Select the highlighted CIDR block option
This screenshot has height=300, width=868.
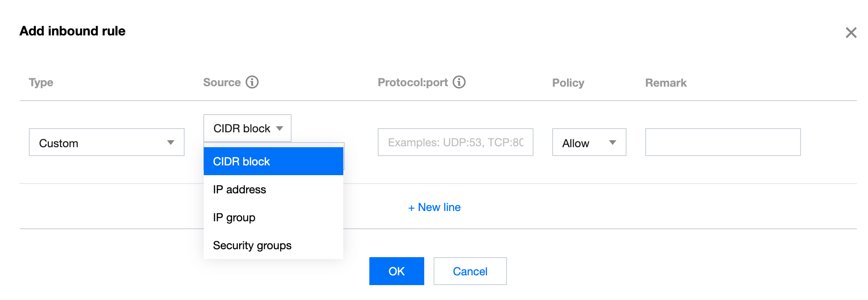[x=273, y=162]
